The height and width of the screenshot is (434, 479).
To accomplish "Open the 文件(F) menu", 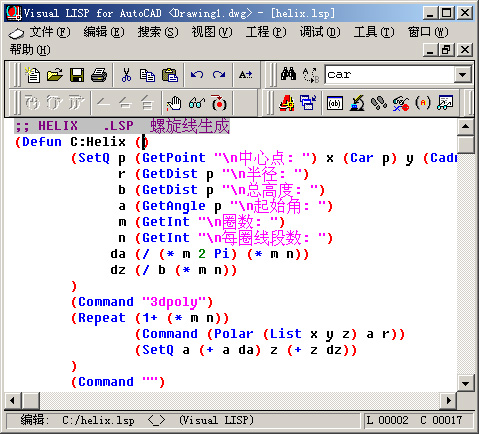I will 50,32.
